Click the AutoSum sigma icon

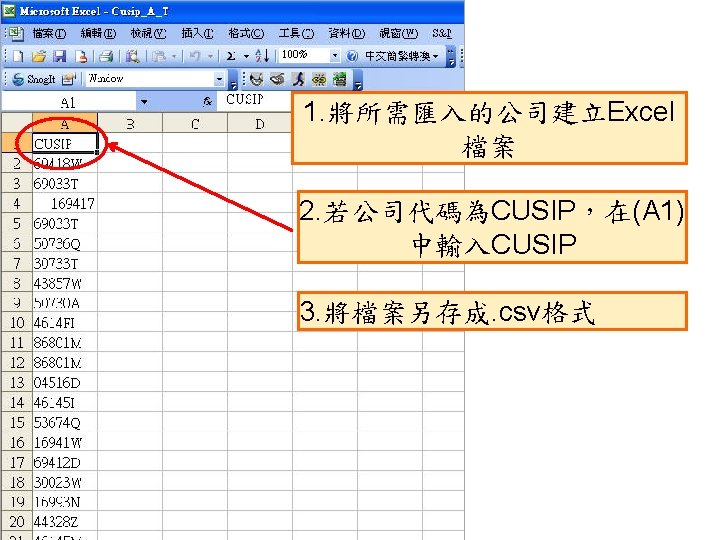tap(231, 56)
